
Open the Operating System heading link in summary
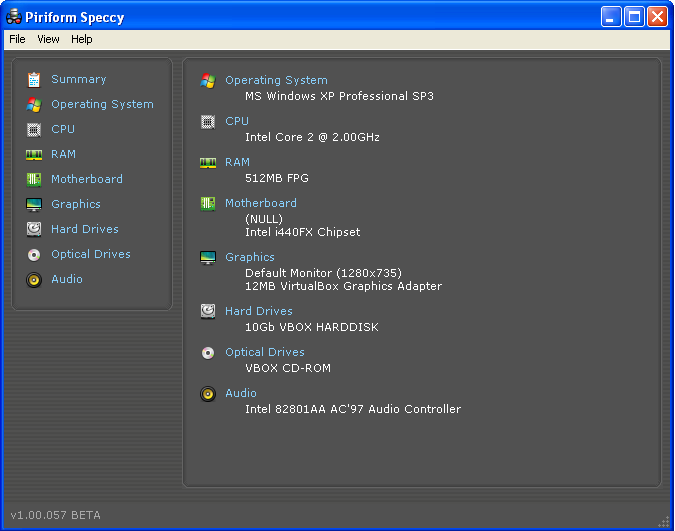tap(276, 81)
